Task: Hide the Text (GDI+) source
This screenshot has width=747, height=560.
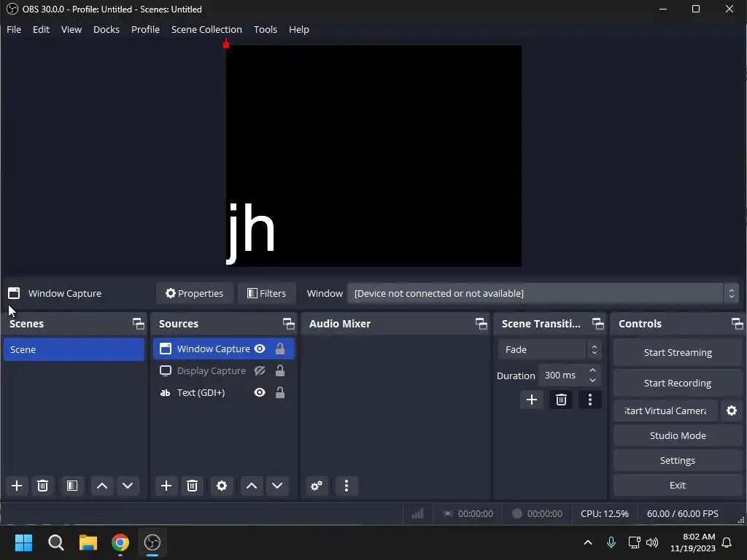Action: point(260,392)
